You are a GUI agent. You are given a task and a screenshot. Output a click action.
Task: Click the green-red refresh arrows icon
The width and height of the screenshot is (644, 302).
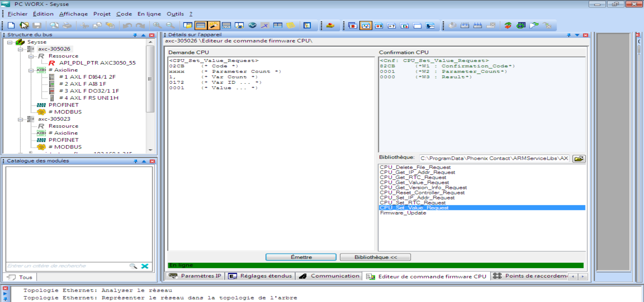tap(508, 26)
